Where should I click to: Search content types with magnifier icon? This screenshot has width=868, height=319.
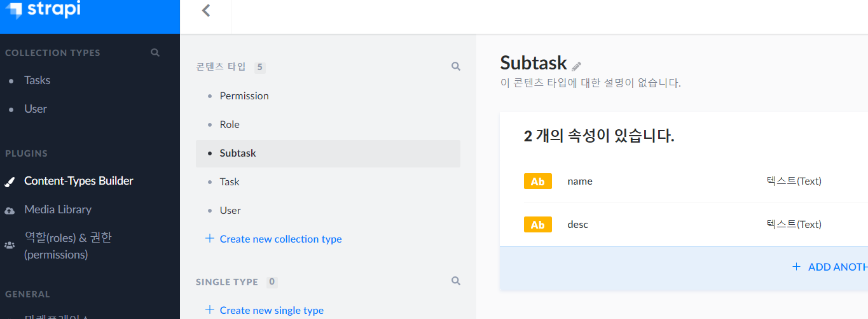click(455, 66)
